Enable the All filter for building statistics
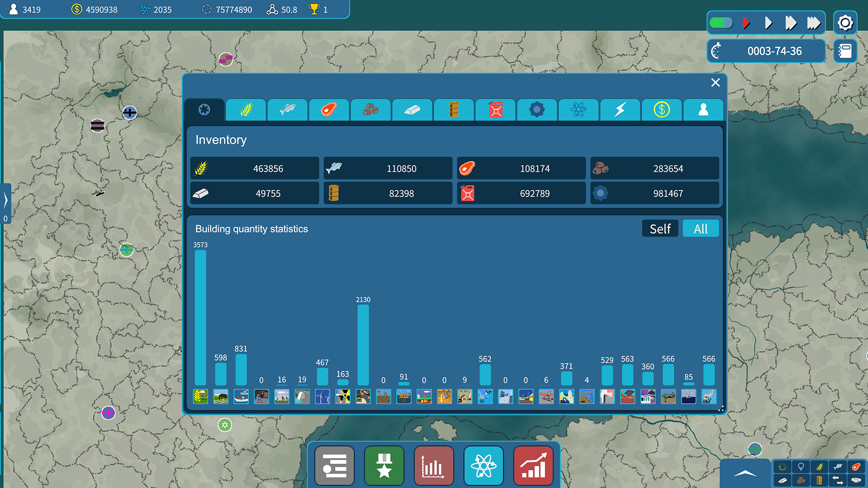 click(x=701, y=229)
